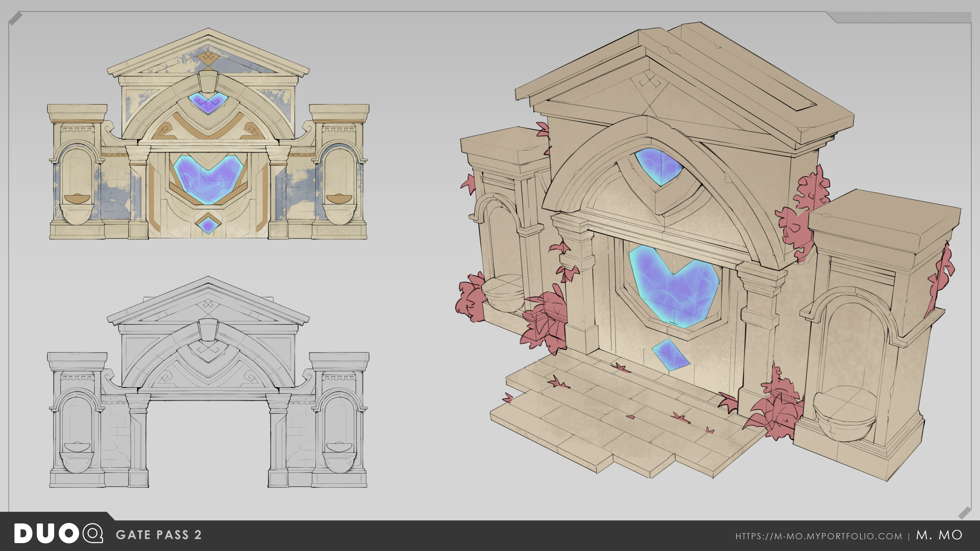Screen dimensions: 980x551
Task: Click the Q speech-bubble logo icon
Action: point(92,533)
